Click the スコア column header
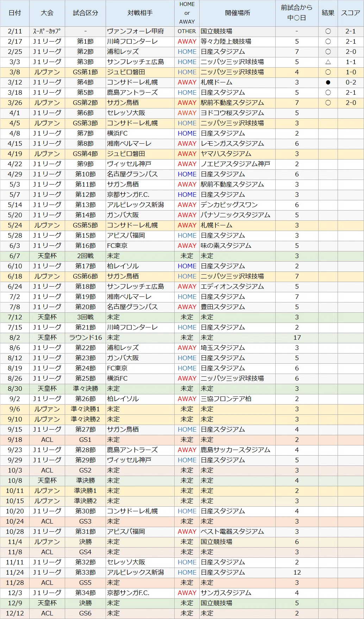 click(351, 13)
